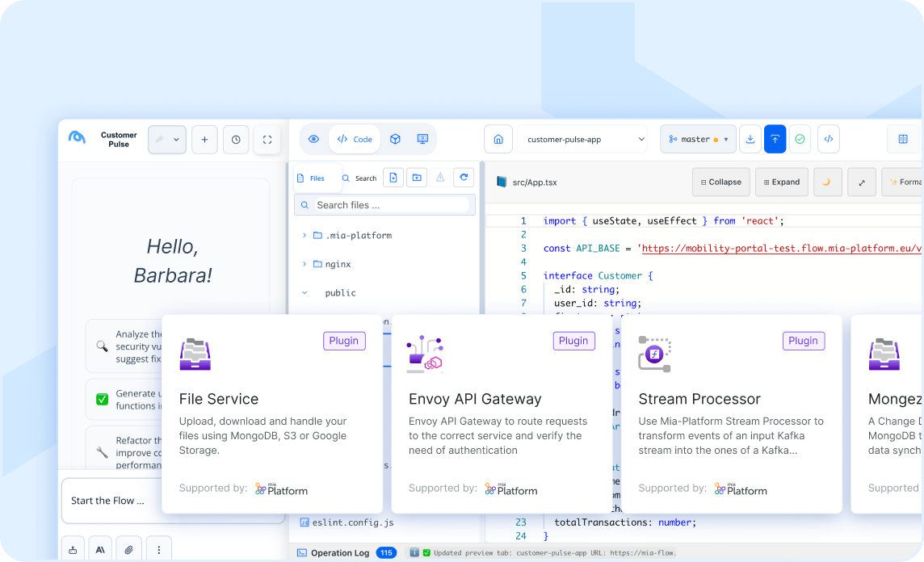
Task: Open the Envoy API Gateway plugin card
Action: tap(502, 414)
